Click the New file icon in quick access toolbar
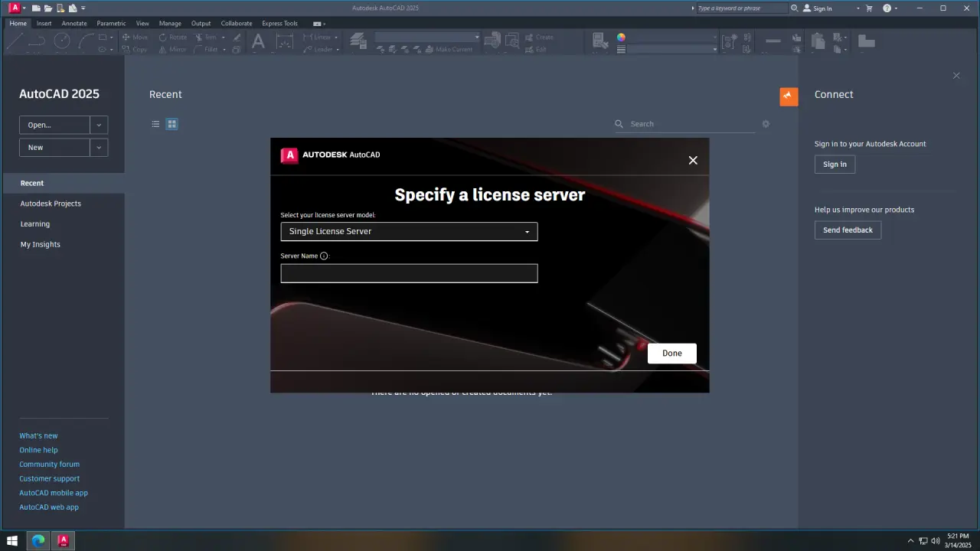This screenshot has height=551, width=980. tap(36, 8)
